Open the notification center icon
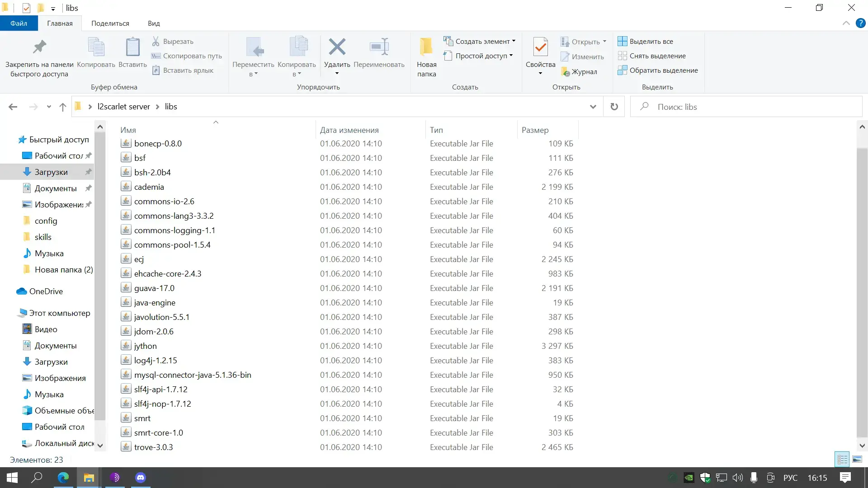Viewport: 868px width, 488px height. (x=845, y=478)
